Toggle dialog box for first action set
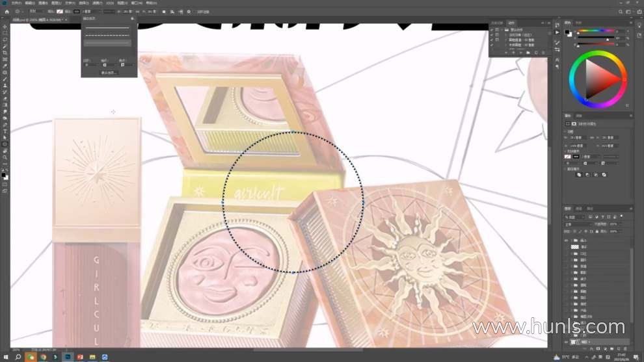 click(497, 29)
